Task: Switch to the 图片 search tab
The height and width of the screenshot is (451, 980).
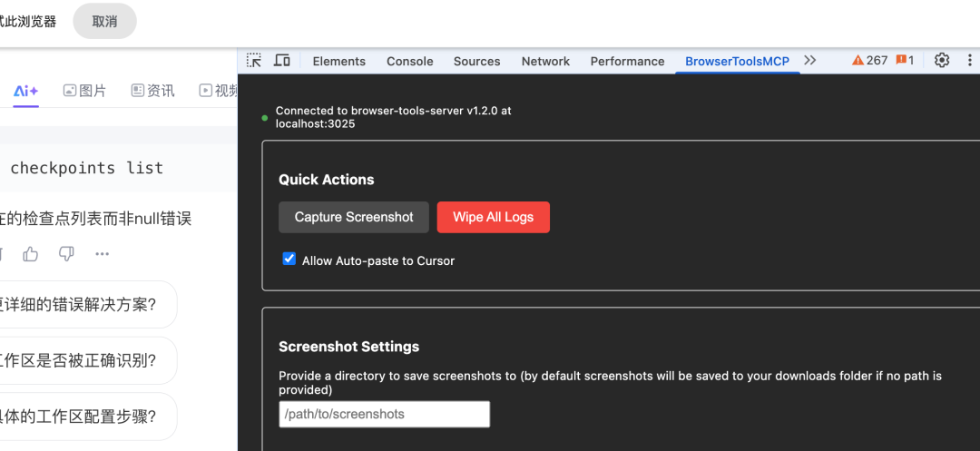Action: click(84, 91)
